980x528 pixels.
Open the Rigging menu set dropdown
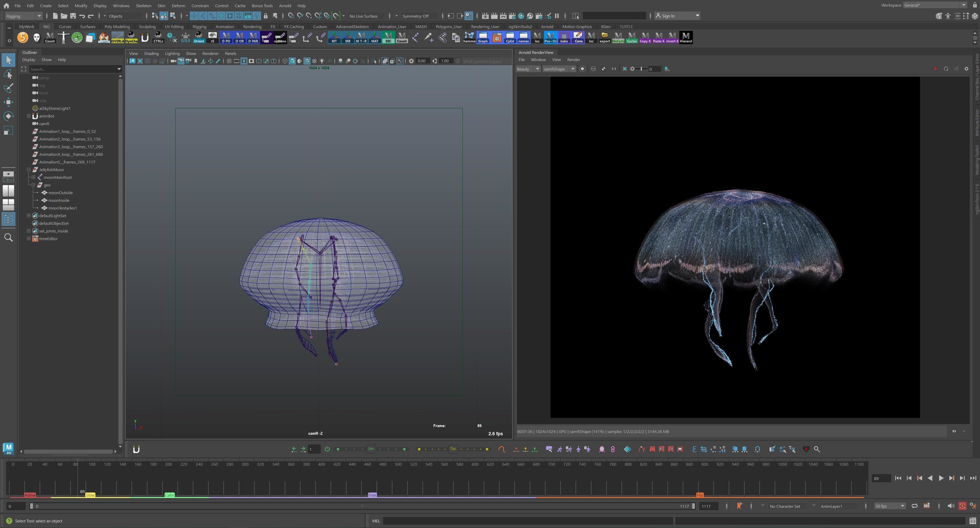(x=23, y=16)
